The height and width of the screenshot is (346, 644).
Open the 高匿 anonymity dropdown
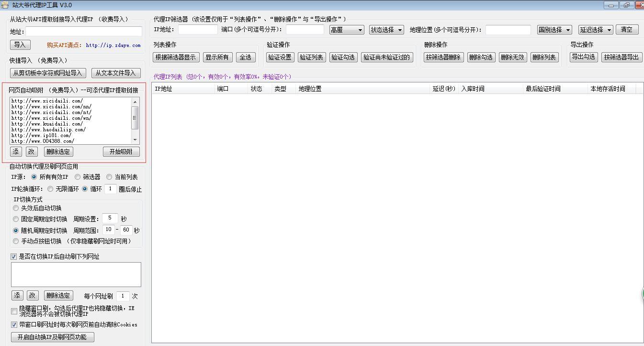tap(347, 30)
